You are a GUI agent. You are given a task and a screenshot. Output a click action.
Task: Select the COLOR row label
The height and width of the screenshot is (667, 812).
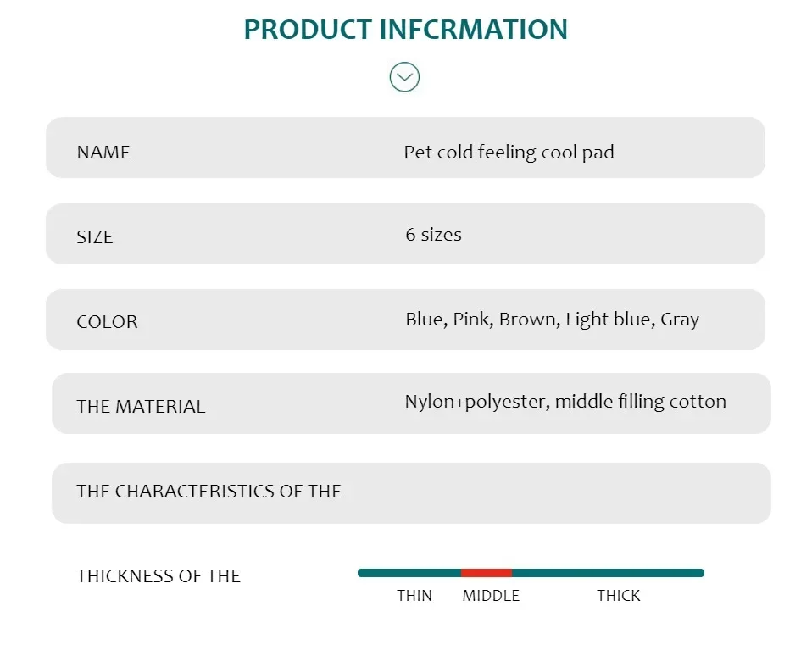(107, 322)
